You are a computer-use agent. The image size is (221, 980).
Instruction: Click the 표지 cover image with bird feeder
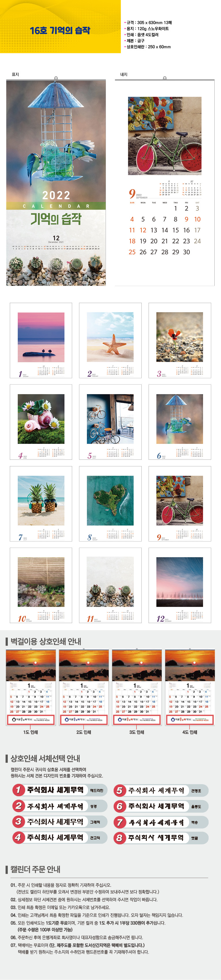[56, 183]
